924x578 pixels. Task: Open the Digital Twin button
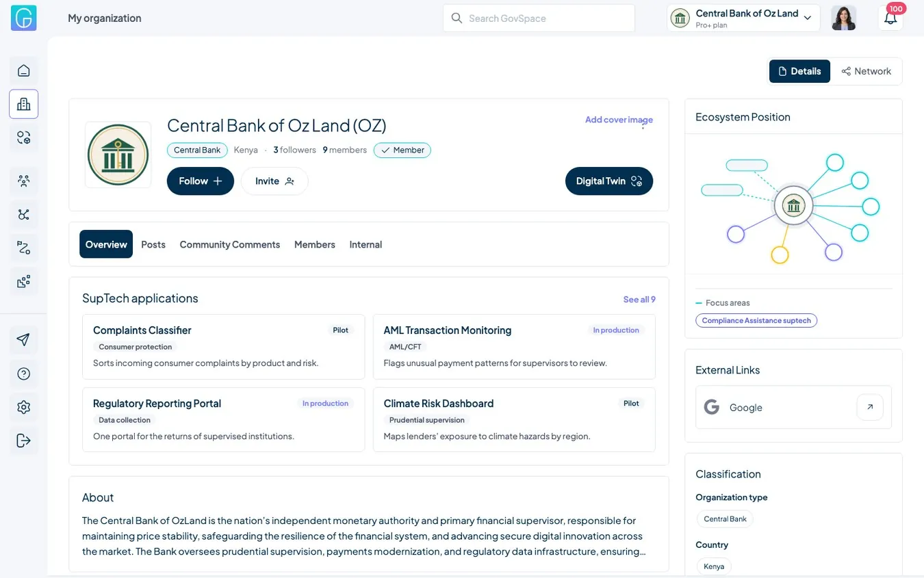609,181
